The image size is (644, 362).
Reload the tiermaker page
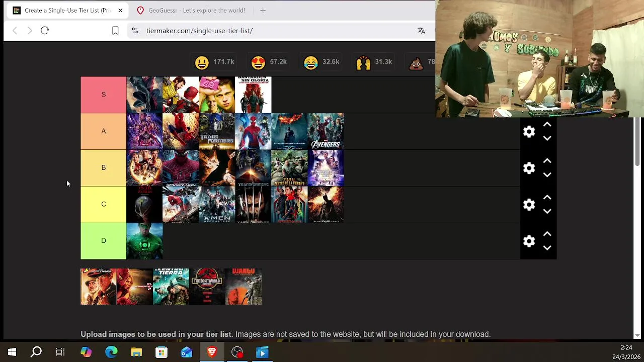(x=45, y=31)
